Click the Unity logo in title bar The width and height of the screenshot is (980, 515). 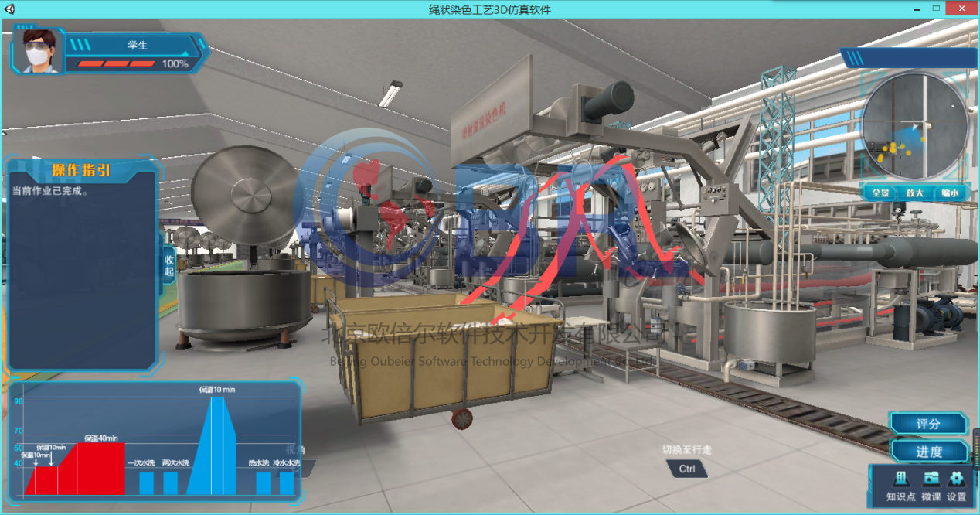point(9,9)
